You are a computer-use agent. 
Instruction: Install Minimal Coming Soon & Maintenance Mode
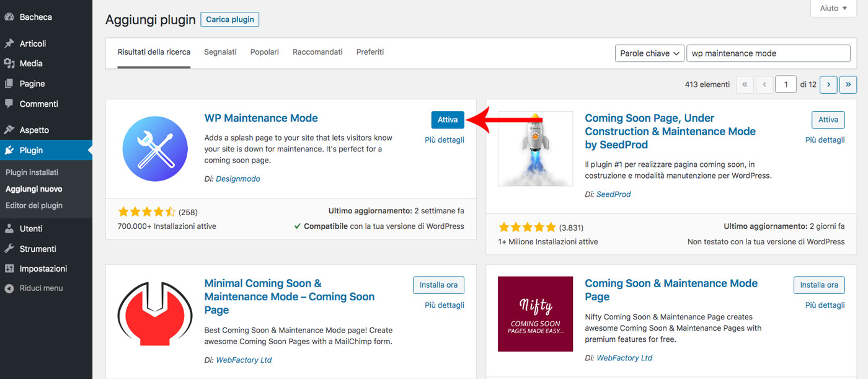tap(438, 285)
